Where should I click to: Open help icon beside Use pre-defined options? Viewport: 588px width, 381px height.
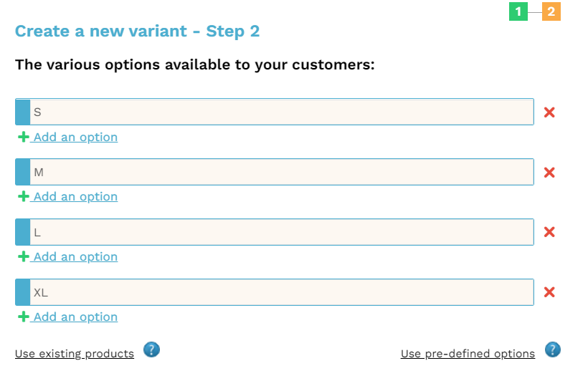pos(553,349)
